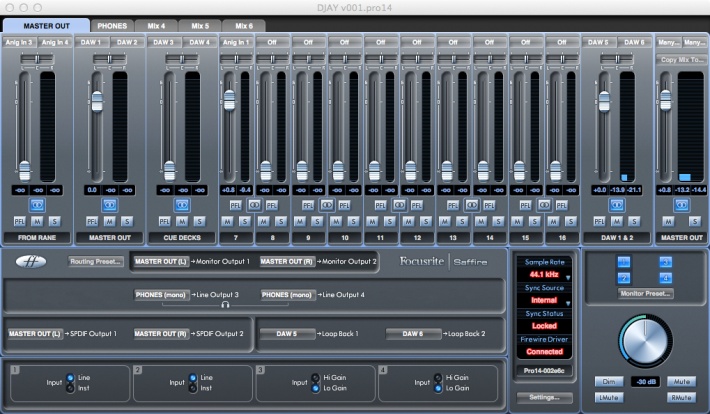Open the Mix 5 tab
The height and width of the screenshot is (414, 710).
pyautogui.click(x=199, y=24)
